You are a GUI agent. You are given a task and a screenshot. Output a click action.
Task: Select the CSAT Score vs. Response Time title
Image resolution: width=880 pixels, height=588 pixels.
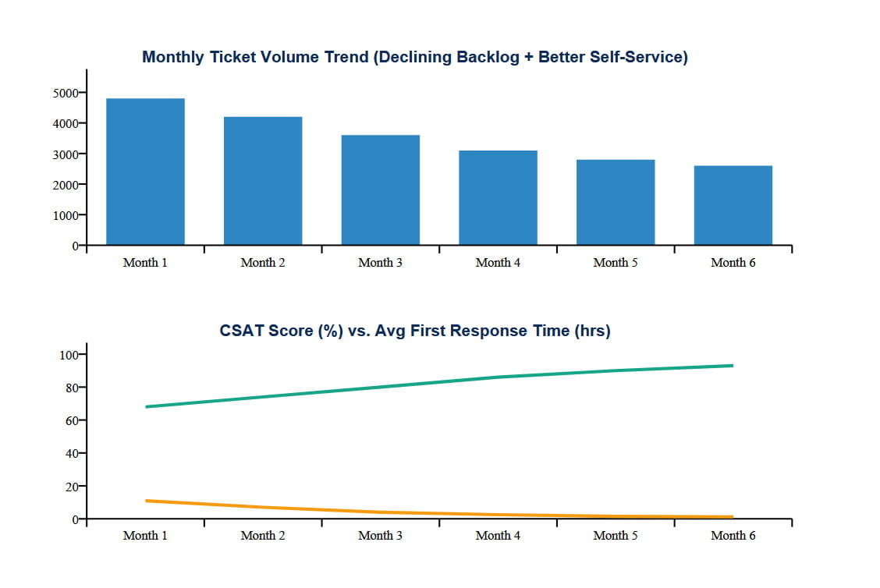(415, 331)
